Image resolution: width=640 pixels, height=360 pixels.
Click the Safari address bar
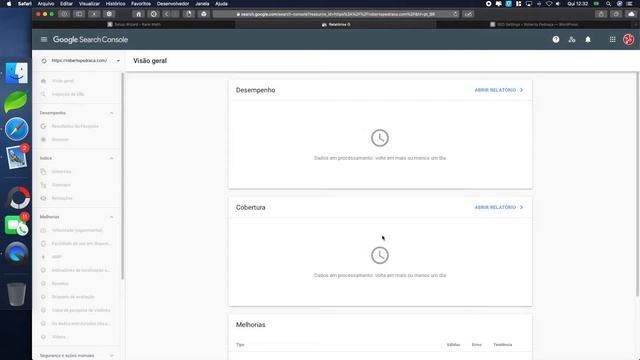click(336, 14)
